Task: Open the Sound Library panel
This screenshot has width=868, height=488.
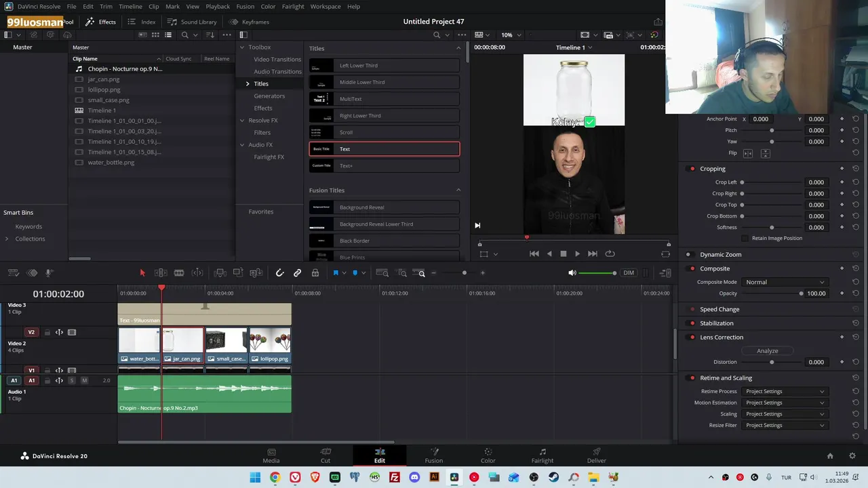Action: (192, 22)
